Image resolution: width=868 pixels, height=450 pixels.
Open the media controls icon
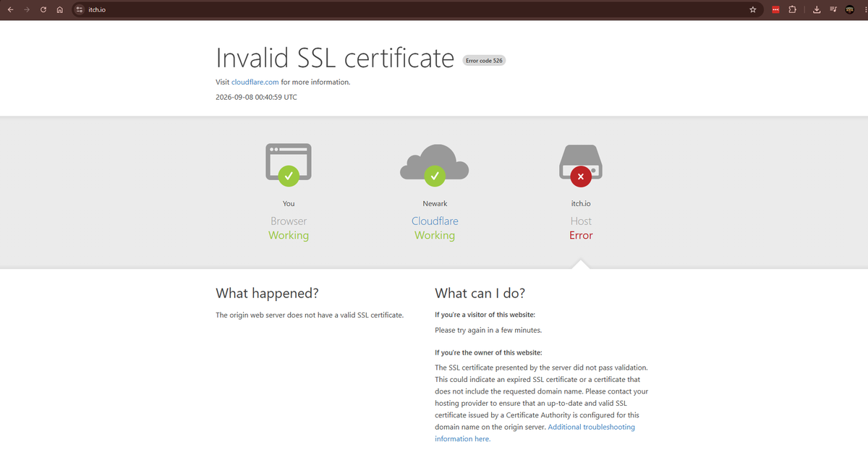(833, 9)
